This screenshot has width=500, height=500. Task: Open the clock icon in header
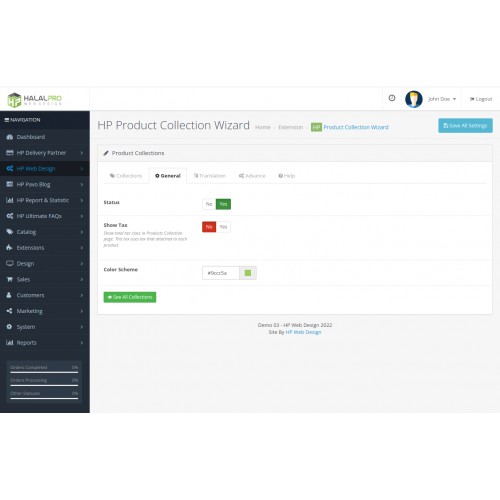392,98
